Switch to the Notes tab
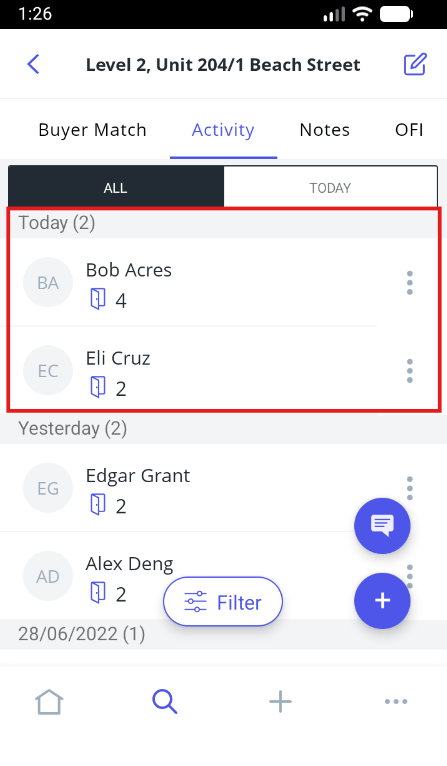 pyautogui.click(x=324, y=130)
